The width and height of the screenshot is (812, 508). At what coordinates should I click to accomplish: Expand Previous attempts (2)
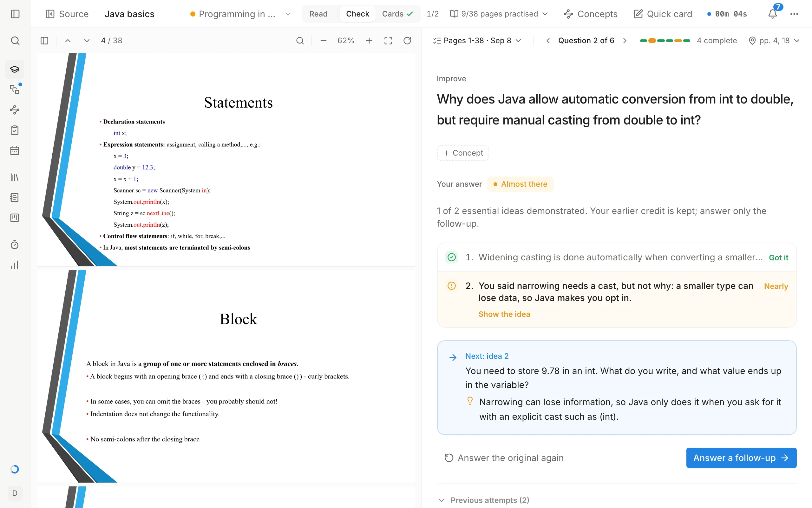pyautogui.click(x=484, y=500)
